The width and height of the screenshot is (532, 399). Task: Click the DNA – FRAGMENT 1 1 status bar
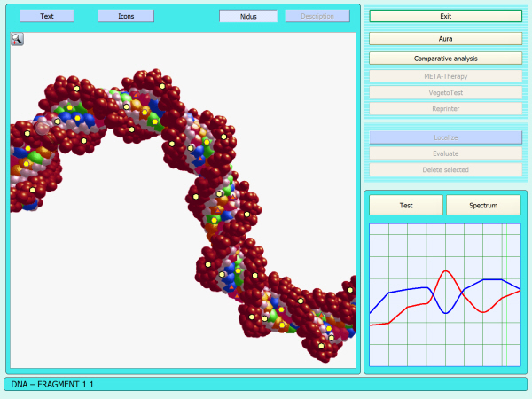(x=266, y=384)
